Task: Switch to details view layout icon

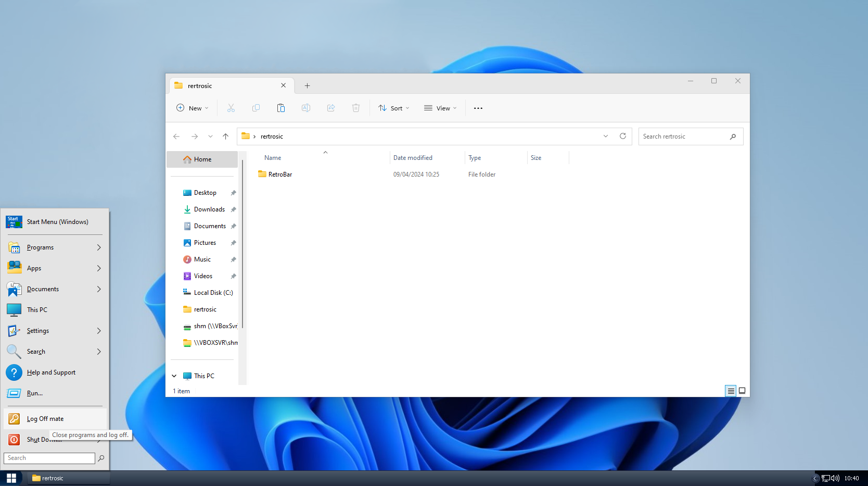Action: pyautogui.click(x=731, y=391)
